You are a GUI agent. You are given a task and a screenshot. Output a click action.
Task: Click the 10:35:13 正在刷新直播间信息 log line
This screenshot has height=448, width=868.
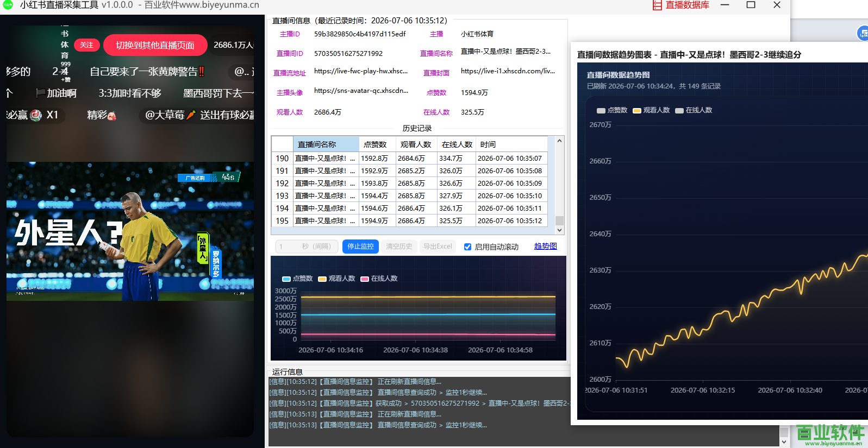click(x=355, y=414)
